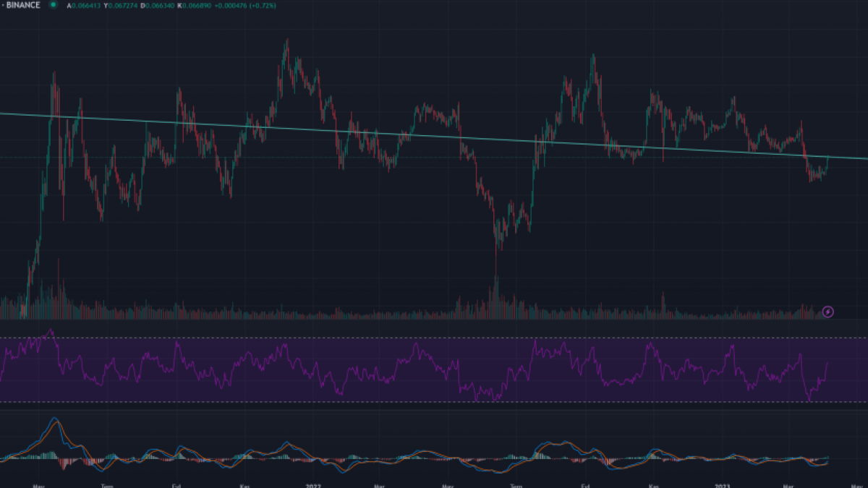Click the last Mar label before right edge
Viewport: 868px width, 488px height.
click(x=788, y=486)
